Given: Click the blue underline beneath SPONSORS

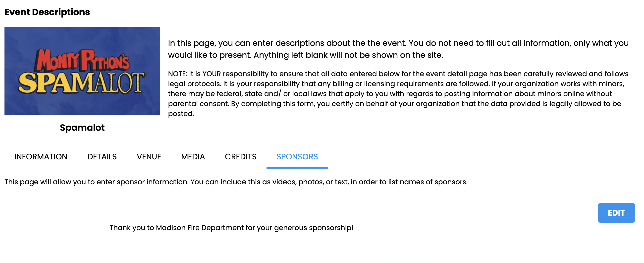Looking at the screenshot, I should click(297, 168).
